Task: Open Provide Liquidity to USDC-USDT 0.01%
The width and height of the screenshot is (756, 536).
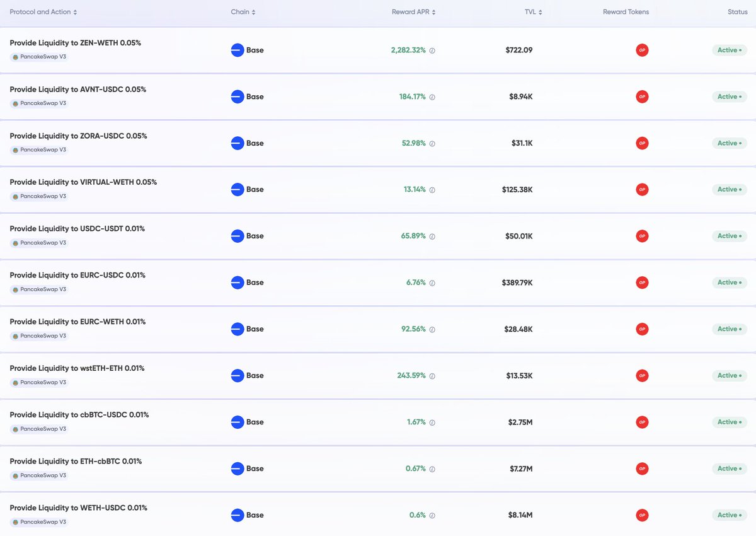Action: point(77,229)
